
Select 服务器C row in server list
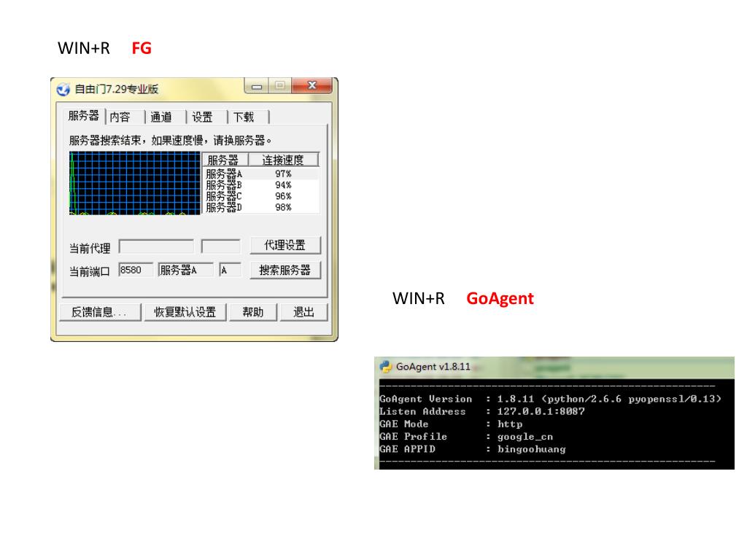pyautogui.click(x=261, y=196)
